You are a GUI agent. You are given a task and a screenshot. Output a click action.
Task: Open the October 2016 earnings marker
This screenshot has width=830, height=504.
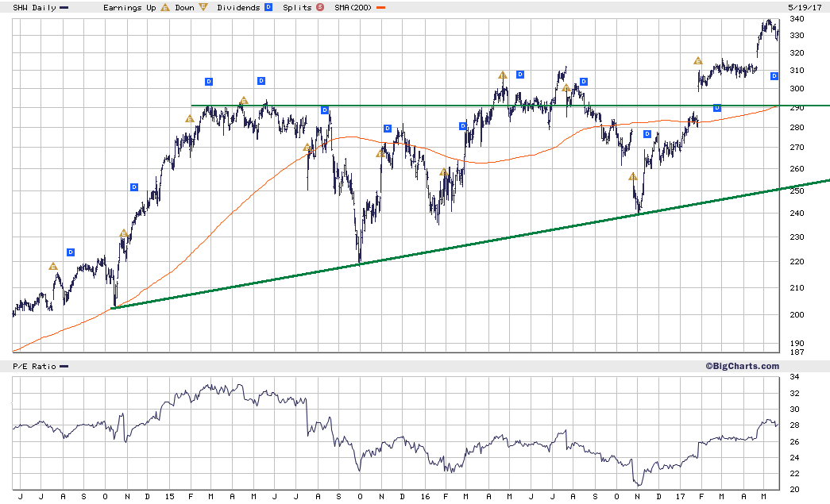point(632,176)
